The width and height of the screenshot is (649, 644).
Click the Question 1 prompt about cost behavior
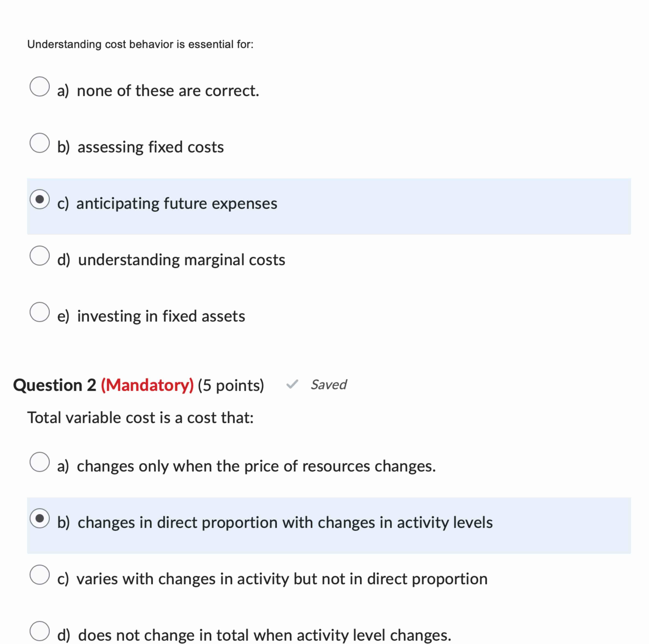click(x=140, y=44)
